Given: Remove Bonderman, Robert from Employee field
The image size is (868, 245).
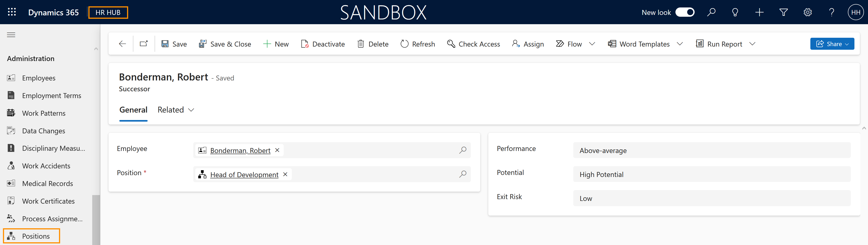Looking at the screenshot, I should pos(277,150).
